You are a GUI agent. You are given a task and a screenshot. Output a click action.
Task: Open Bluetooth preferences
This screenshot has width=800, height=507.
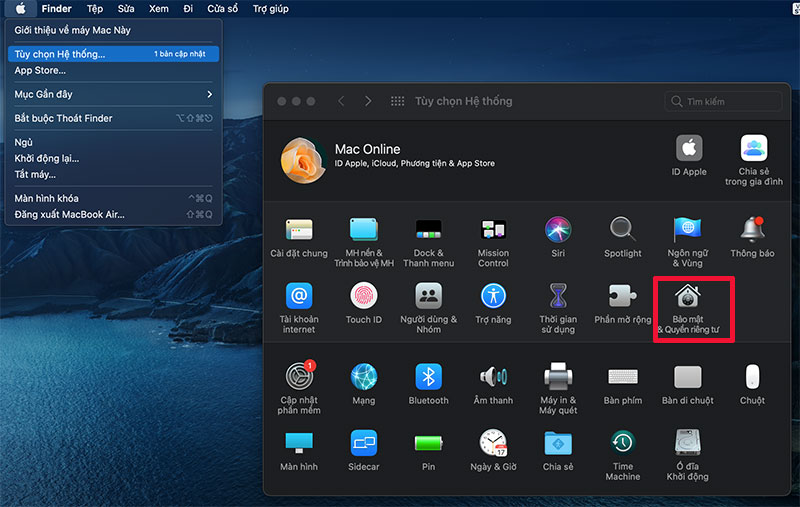429,384
